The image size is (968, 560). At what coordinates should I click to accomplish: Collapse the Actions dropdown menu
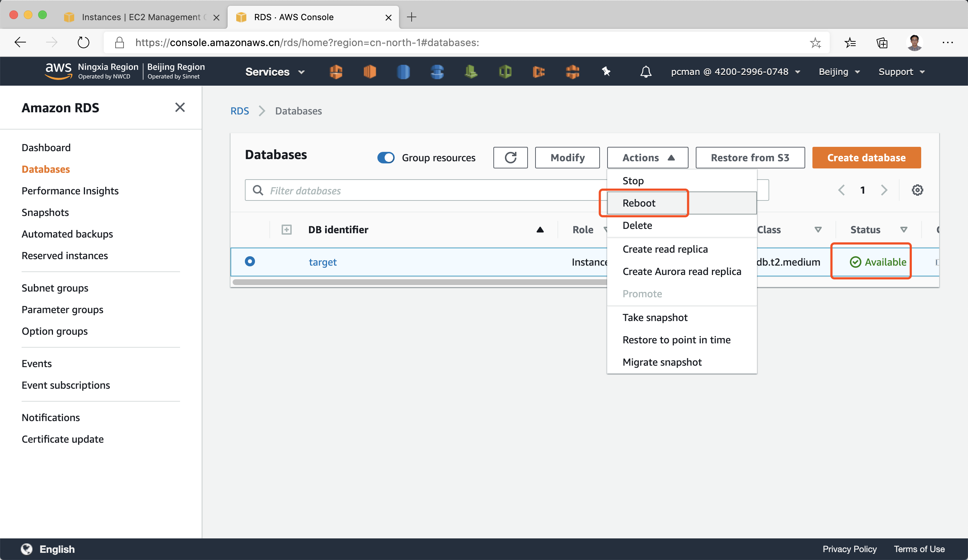pos(647,158)
